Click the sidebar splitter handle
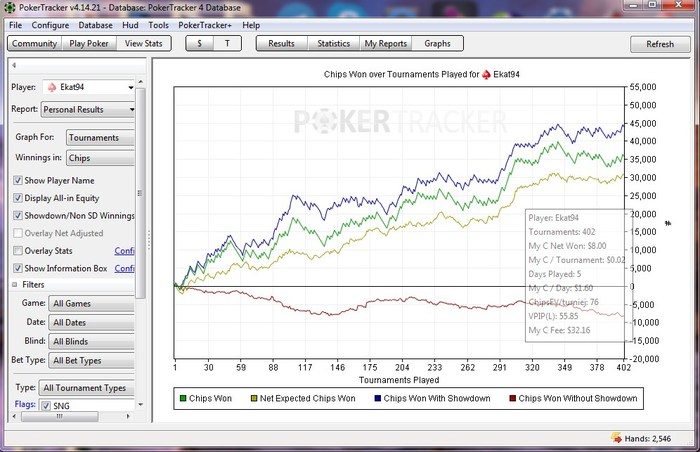The width and height of the screenshot is (700, 452). (x=149, y=240)
